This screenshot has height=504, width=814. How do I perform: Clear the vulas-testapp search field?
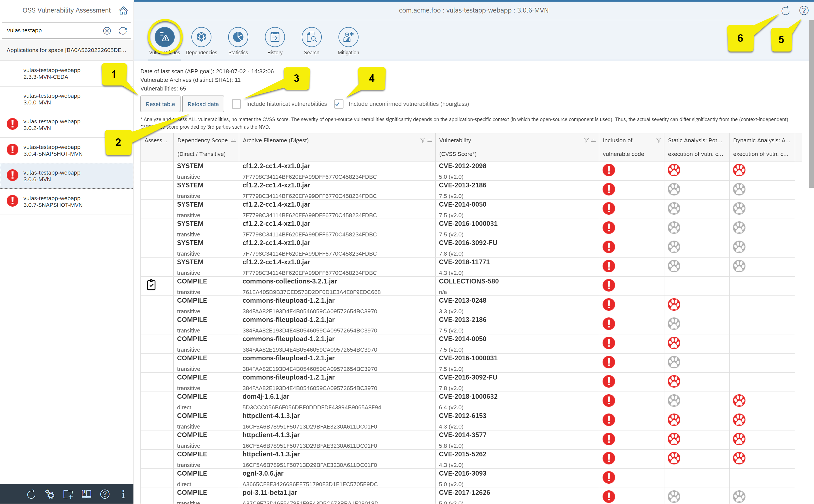107,31
